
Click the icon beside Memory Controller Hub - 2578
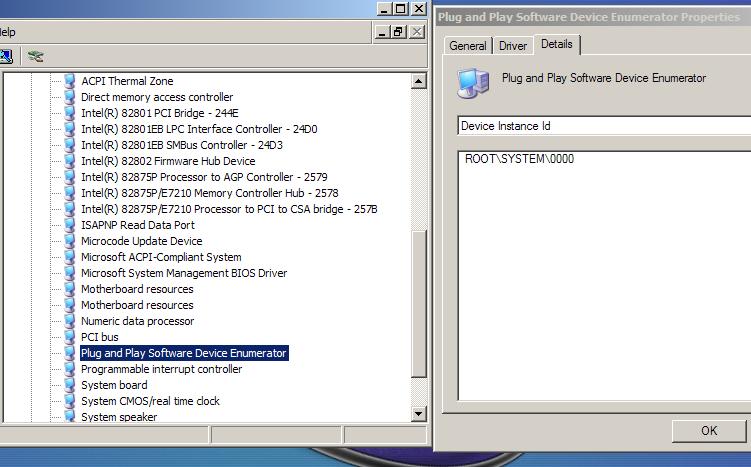(69, 193)
